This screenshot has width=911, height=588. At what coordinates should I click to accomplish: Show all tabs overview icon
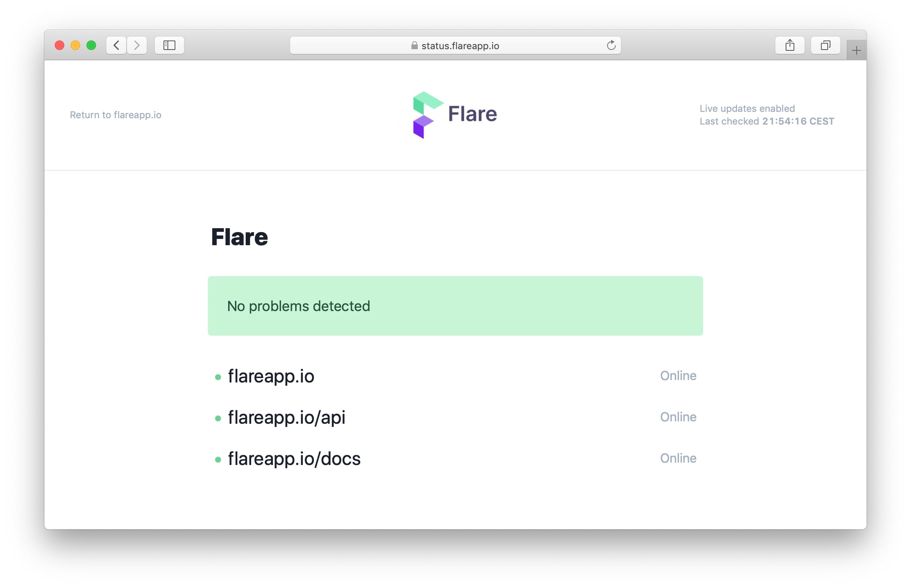coord(825,45)
